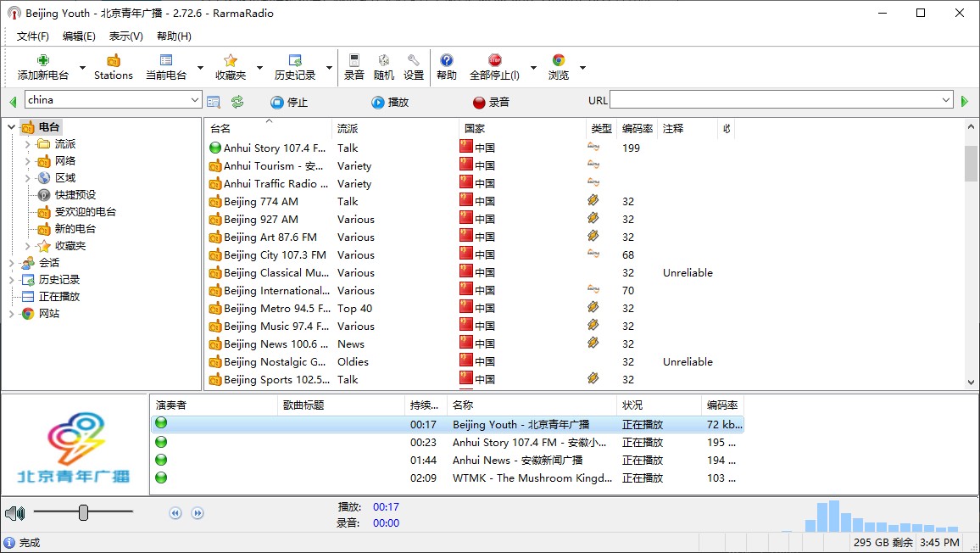Click the 帮助 help question mark icon
The image size is (980, 553).
(446, 60)
